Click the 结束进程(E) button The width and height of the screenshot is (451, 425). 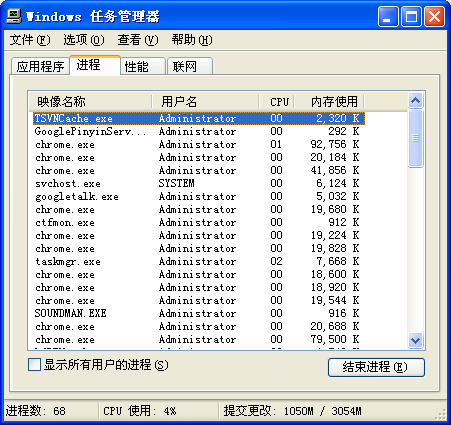pyautogui.click(x=376, y=367)
